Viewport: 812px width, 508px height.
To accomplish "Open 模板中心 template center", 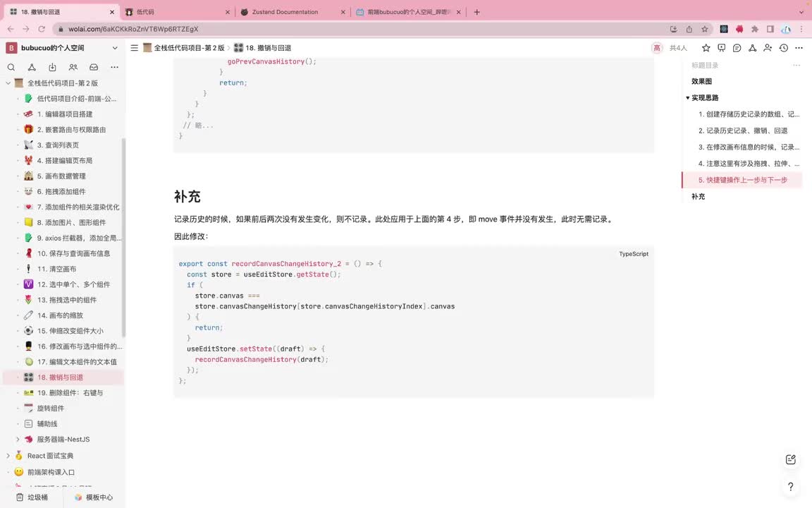I will click(x=93, y=497).
